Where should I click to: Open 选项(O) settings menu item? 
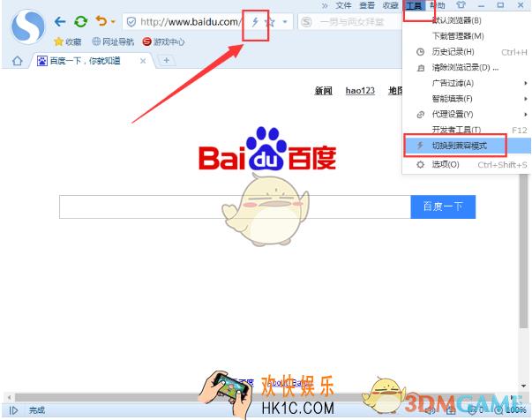(467, 165)
